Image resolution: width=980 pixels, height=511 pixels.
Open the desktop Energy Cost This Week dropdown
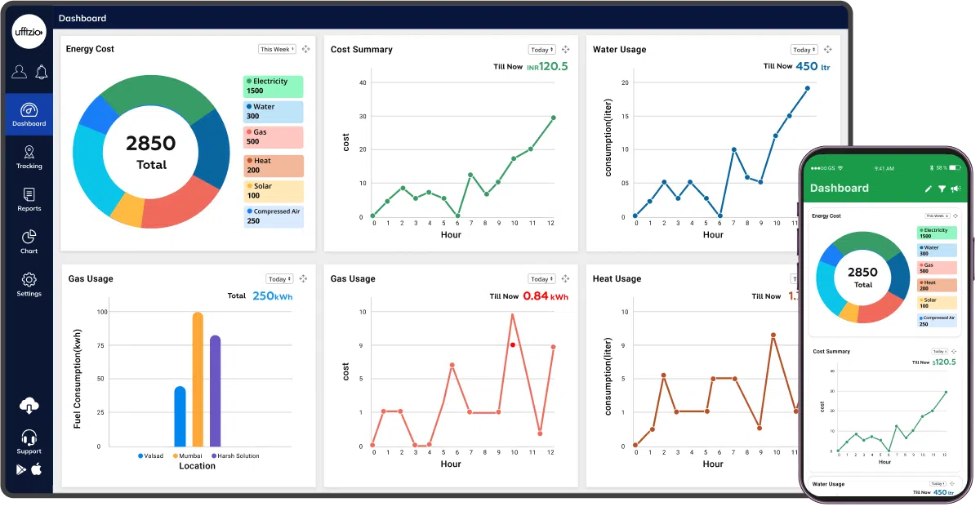click(x=276, y=50)
